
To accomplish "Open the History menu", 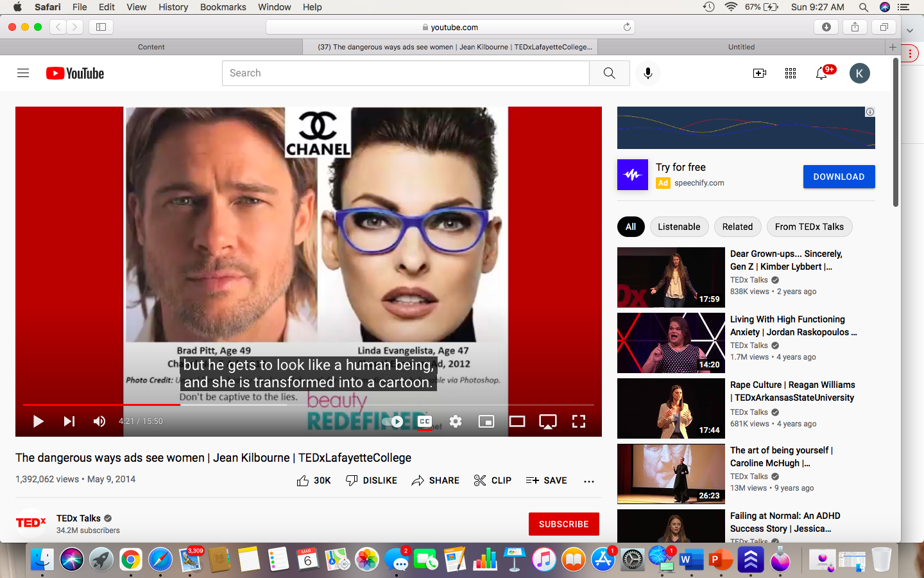I will [x=173, y=7].
